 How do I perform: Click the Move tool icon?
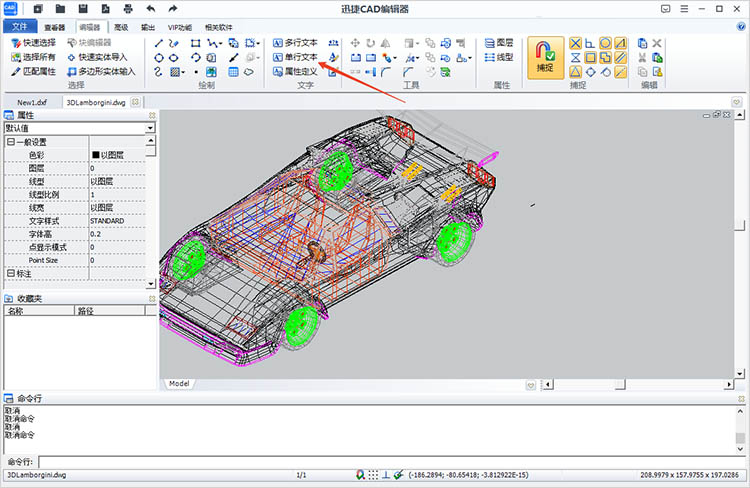click(355, 43)
